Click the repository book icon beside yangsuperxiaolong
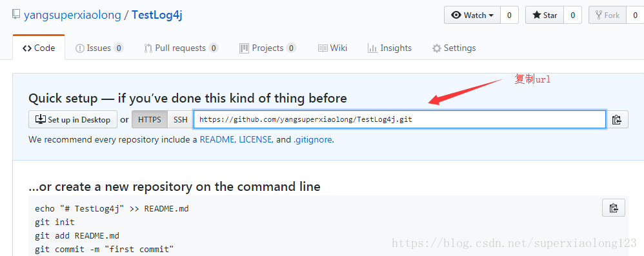Image resolution: width=644 pixels, height=256 pixels. pyautogui.click(x=16, y=15)
